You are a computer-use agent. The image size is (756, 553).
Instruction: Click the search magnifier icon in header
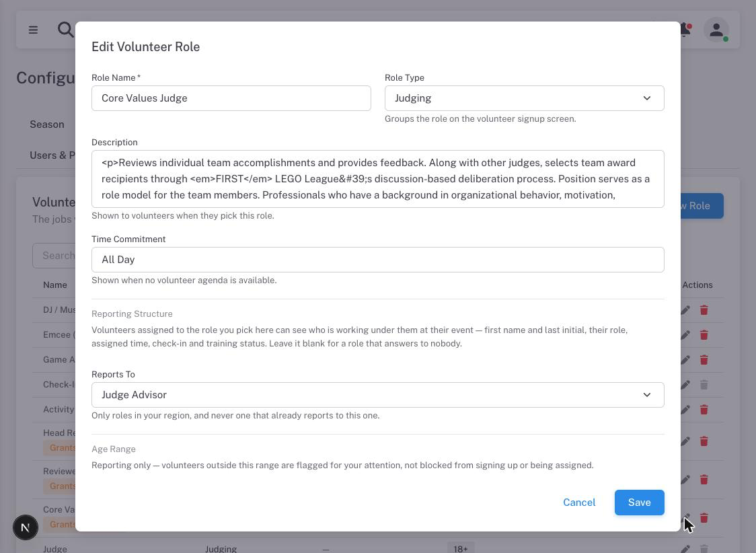pyautogui.click(x=65, y=30)
